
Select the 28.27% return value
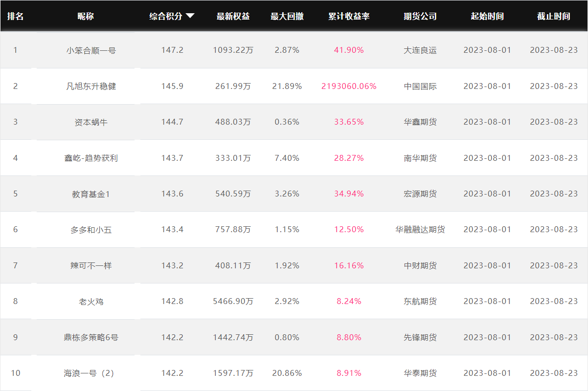click(x=349, y=158)
